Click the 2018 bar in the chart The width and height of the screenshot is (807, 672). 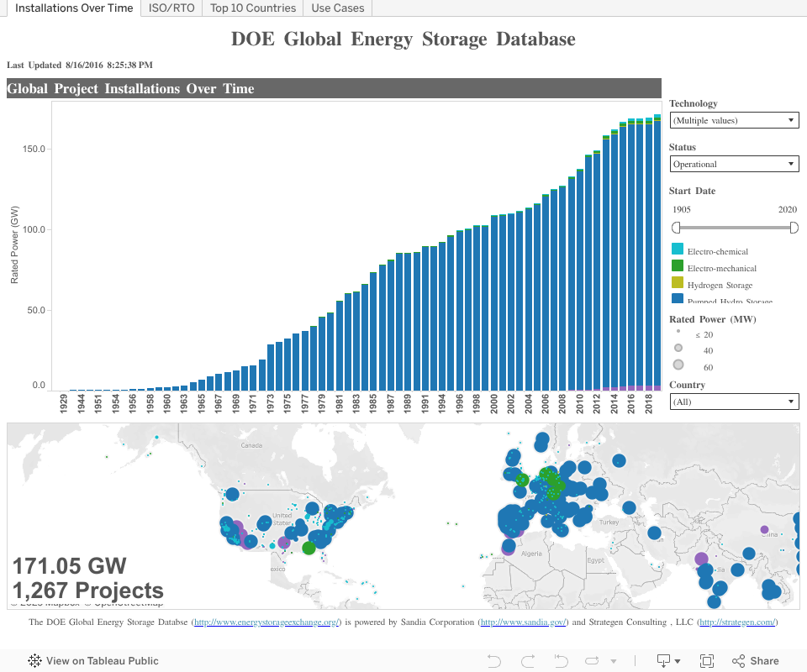pos(648,252)
